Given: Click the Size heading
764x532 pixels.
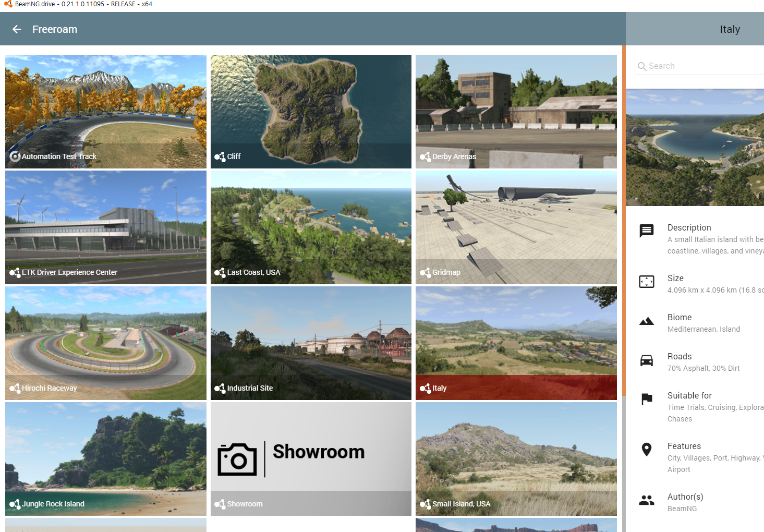Looking at the screenshot, I should (x=675, y=278).
